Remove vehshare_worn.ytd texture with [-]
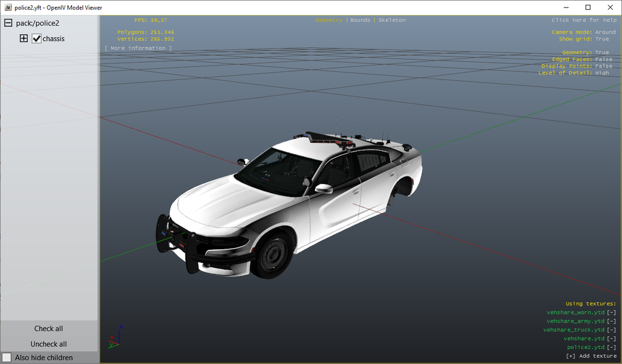Screen dimensions: 622x364 coord(611,312)
